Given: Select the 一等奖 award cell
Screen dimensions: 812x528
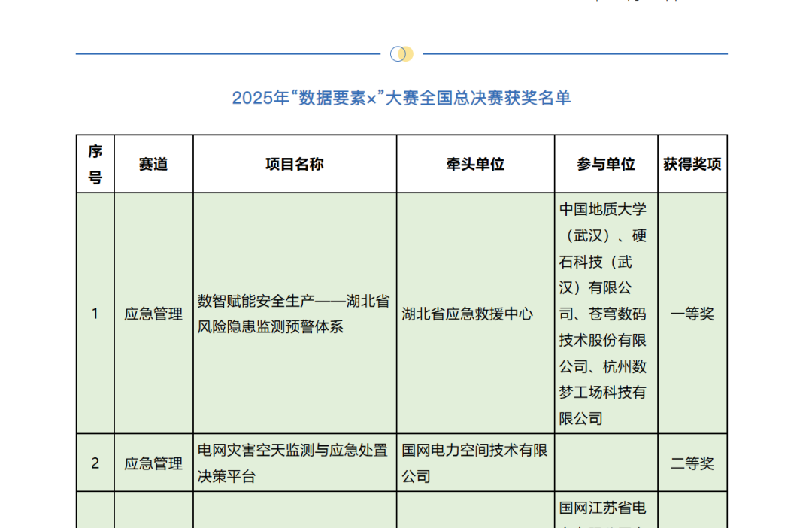Looking at the screenshot, I should coord(692,314).
